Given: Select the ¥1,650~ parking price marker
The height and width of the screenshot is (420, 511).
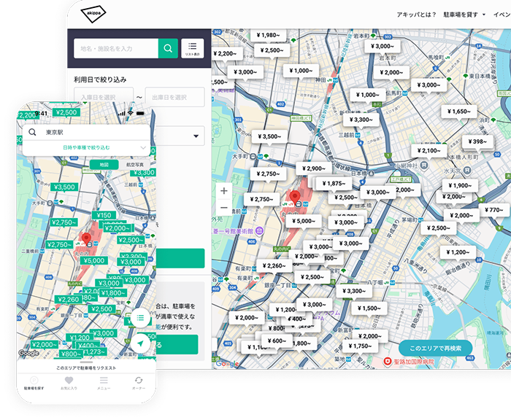Looking at the screenshot, I should (x=459, y=112).
